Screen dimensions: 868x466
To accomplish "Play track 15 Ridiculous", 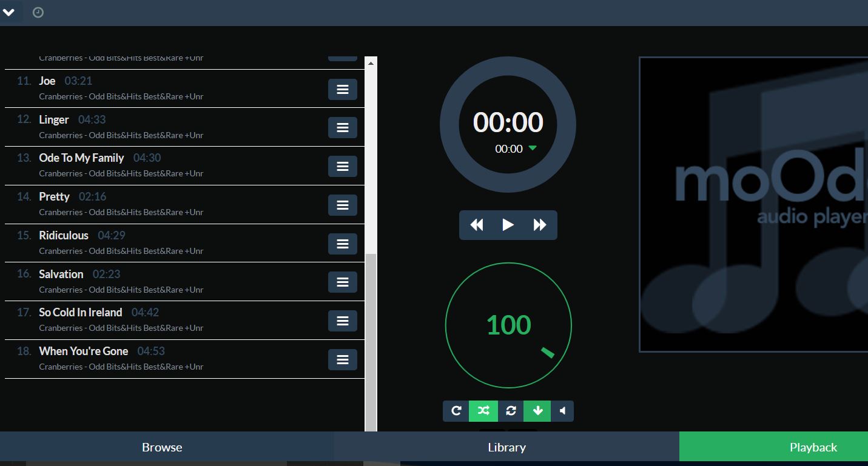I will pyautogui.click(x=185, y=243).
